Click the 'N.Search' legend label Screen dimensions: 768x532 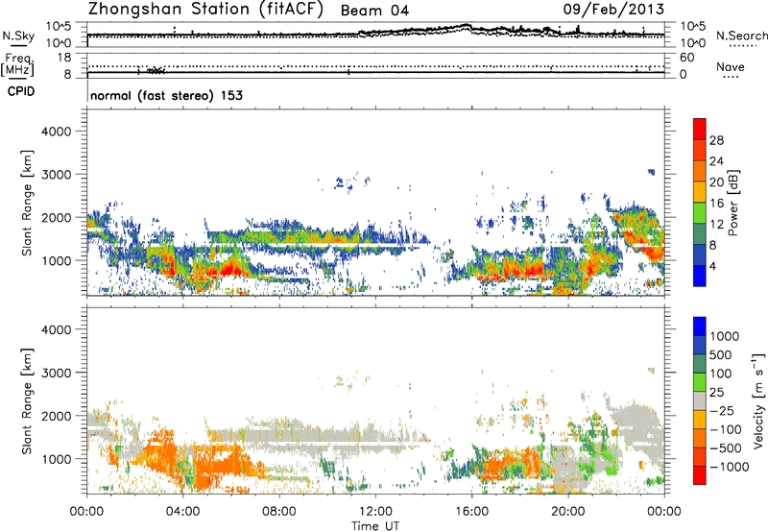[x=741, y=36]
